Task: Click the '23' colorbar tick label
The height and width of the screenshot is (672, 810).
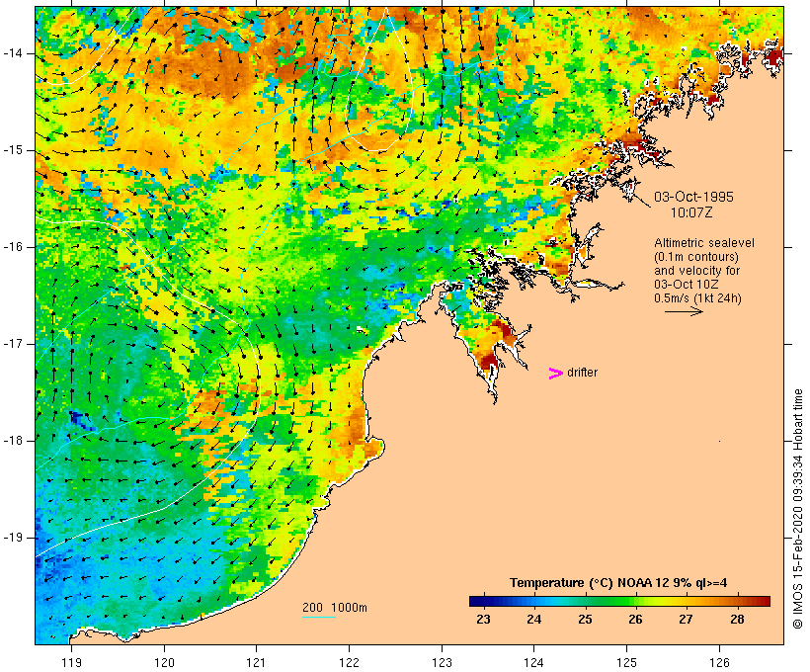Action: coord(483,620)
